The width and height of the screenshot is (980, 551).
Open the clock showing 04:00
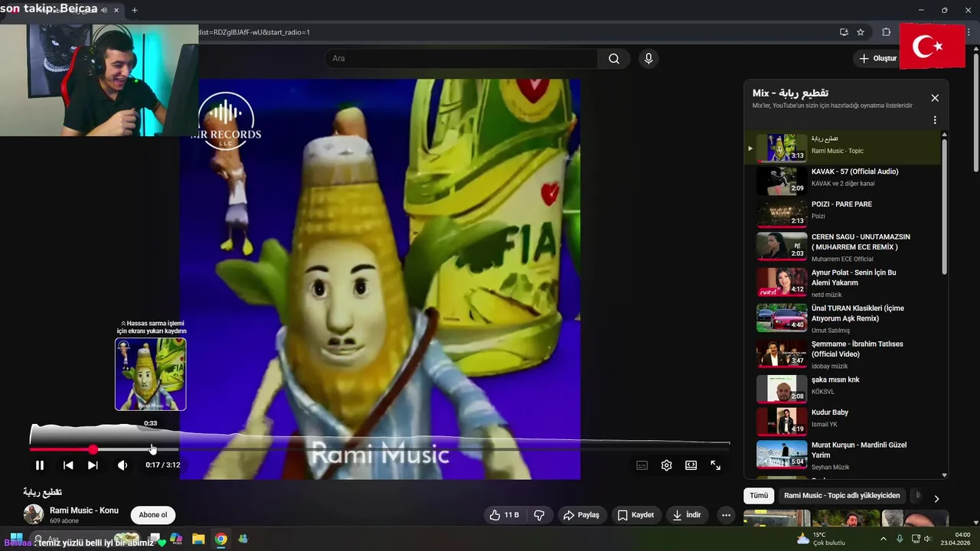tap(955, 539)
